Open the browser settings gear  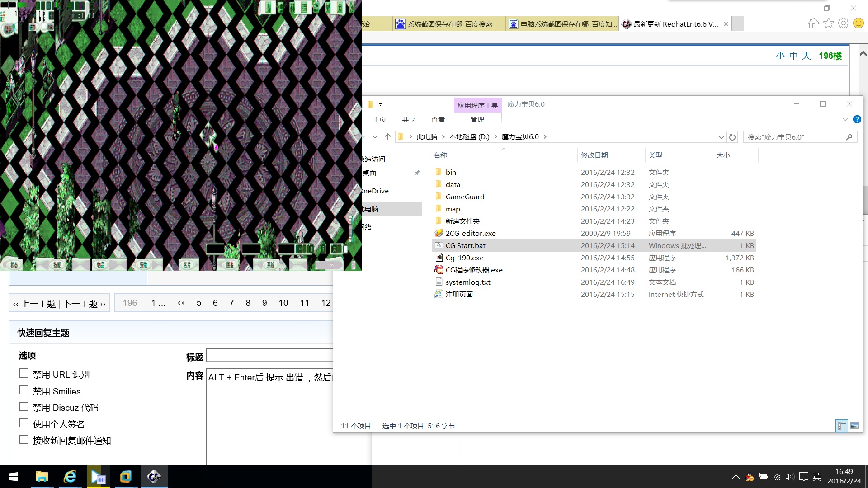[x=843, y=23]
